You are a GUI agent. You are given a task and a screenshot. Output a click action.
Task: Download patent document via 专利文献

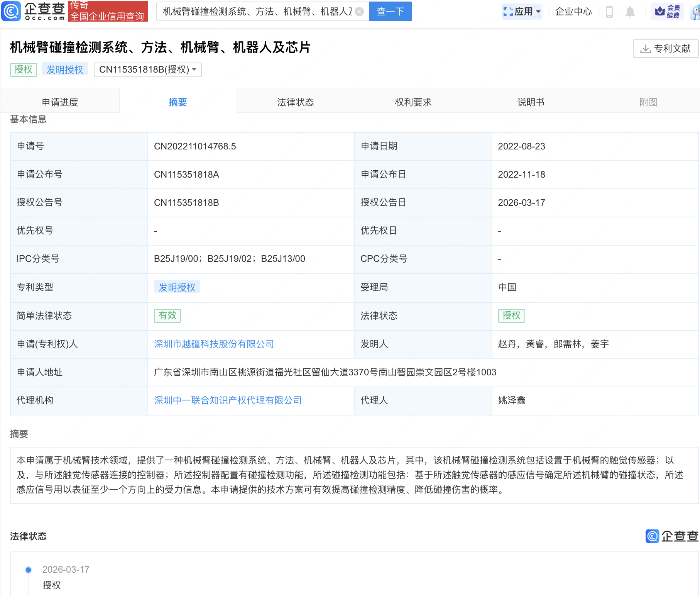[x=665, y=49]
